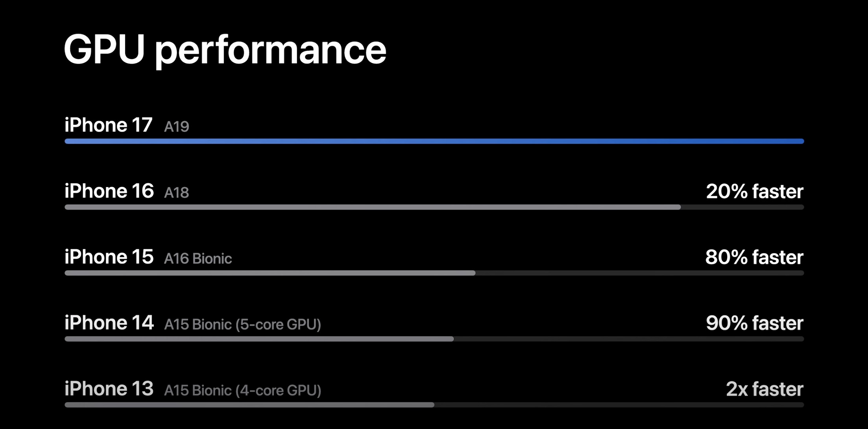Click the 20% faster text

pyautogui.click(x=754, y=191)
